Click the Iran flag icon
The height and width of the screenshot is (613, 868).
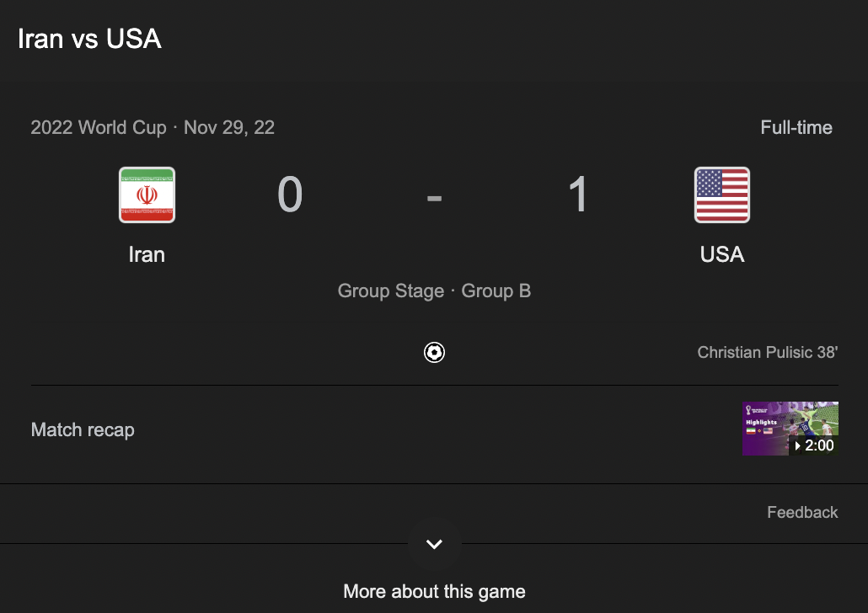pos(147,195)
